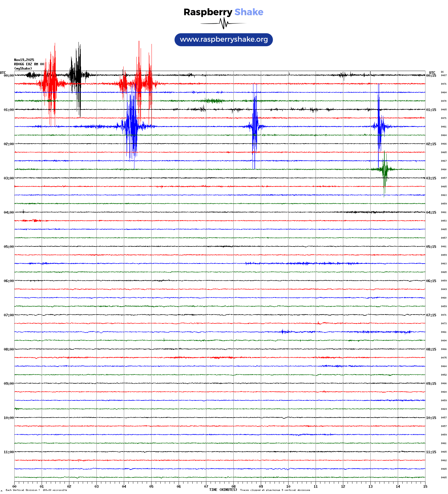Image resolution: width=448 pixels, height=494 pixels.
Task: Open the www.raspberryshake.org link
Action: pos(223,40)
